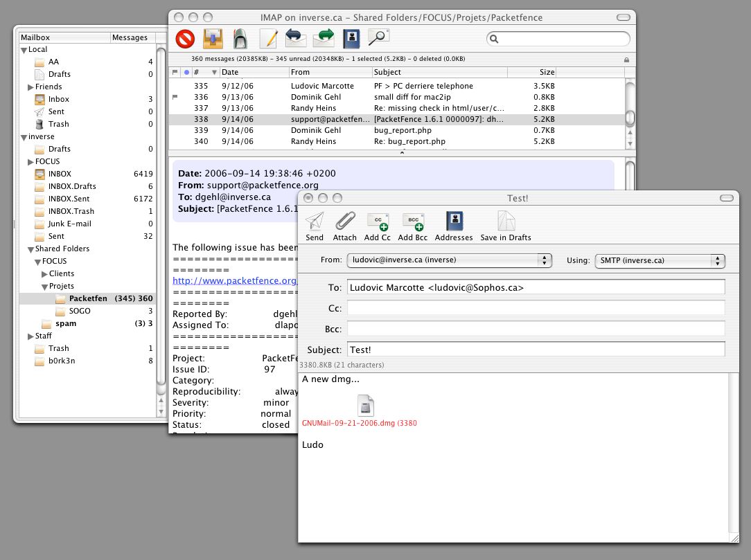Click Save in Drafts icon
751x560 pixels.
point(506,221)
